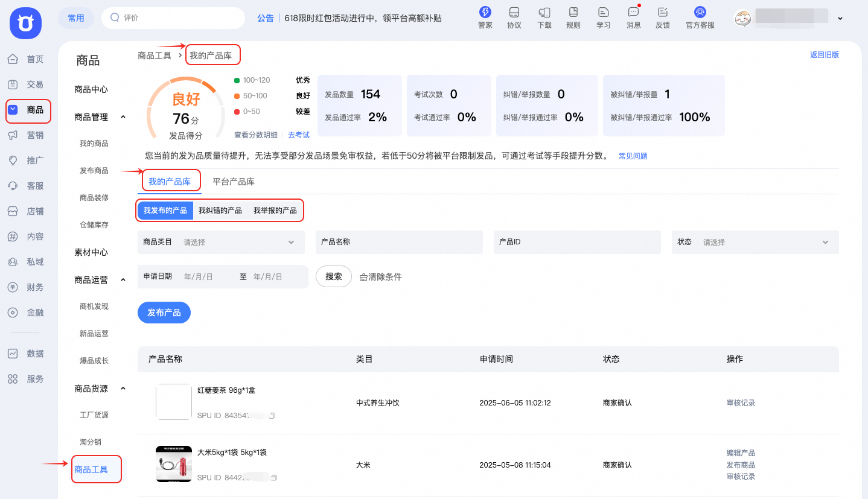This screenshot has height=499, width=868.
Task: Open the 反馈 feedback icon
Action: (663, 12)
